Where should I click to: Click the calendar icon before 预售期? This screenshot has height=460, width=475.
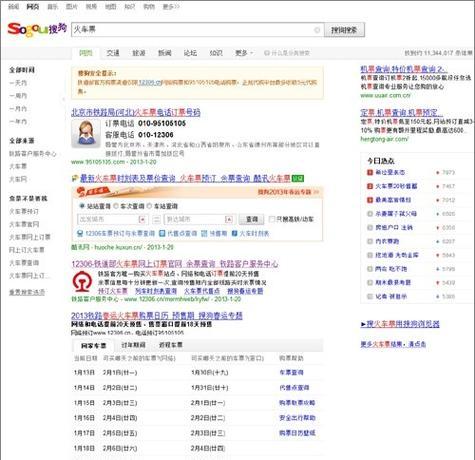(x=204, y=233)
